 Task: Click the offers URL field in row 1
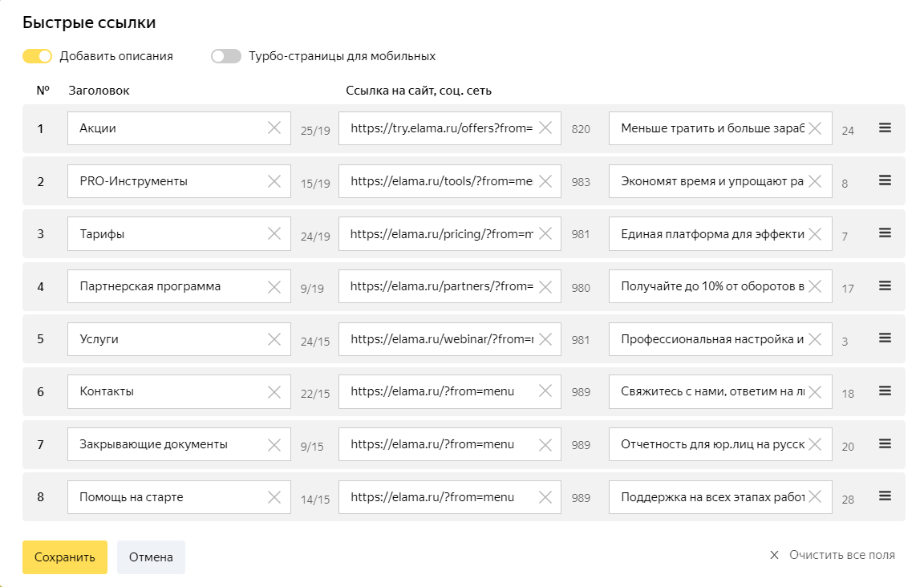click(x=441, y=128)
